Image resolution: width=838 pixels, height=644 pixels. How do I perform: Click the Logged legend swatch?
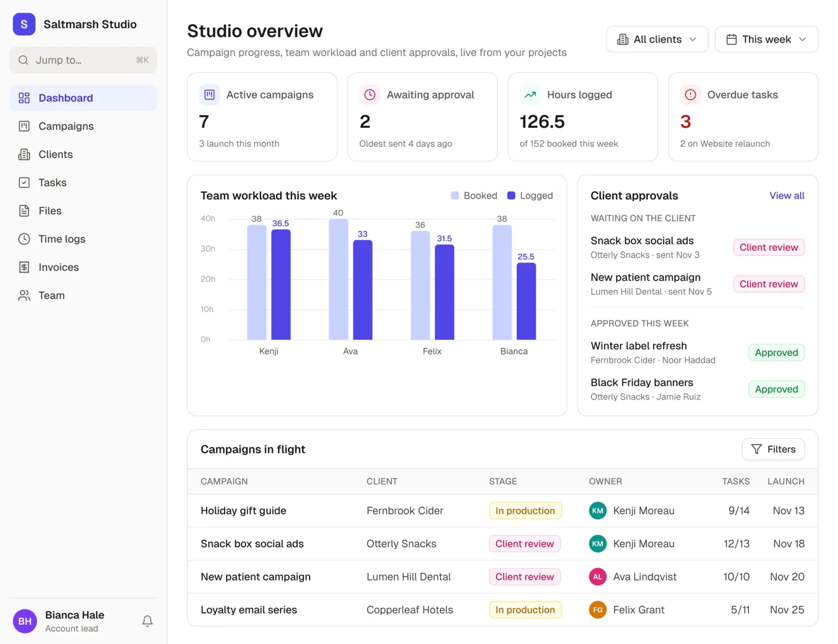coord(511,195)
